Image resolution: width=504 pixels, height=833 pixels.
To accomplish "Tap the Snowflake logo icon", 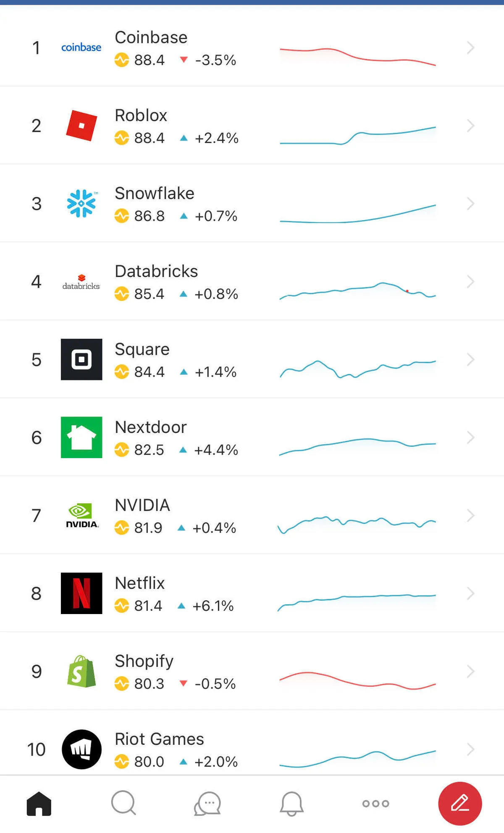I will click(x=81, y=203).
